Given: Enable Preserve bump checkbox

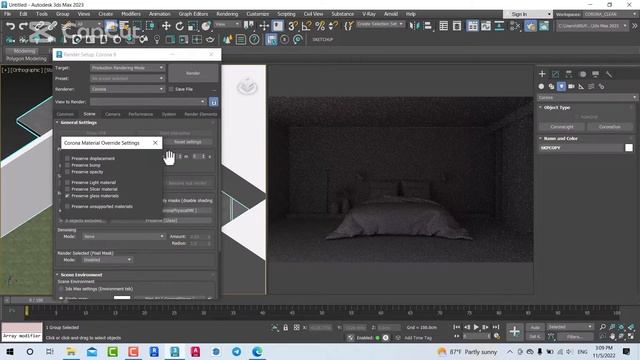Looking at the screenshot, I should 68,165.
